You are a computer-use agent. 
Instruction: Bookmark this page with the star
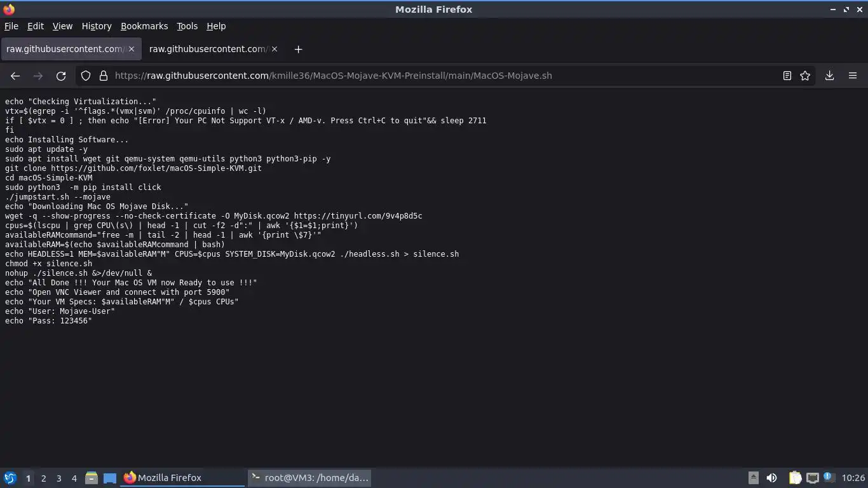[x=805, y=76]
